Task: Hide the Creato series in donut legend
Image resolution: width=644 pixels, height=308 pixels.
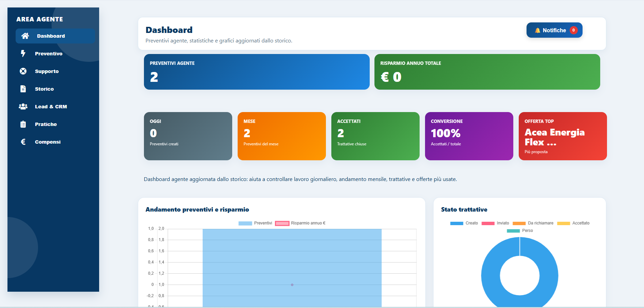Action: pyautogui.click(x=464, y=223)
